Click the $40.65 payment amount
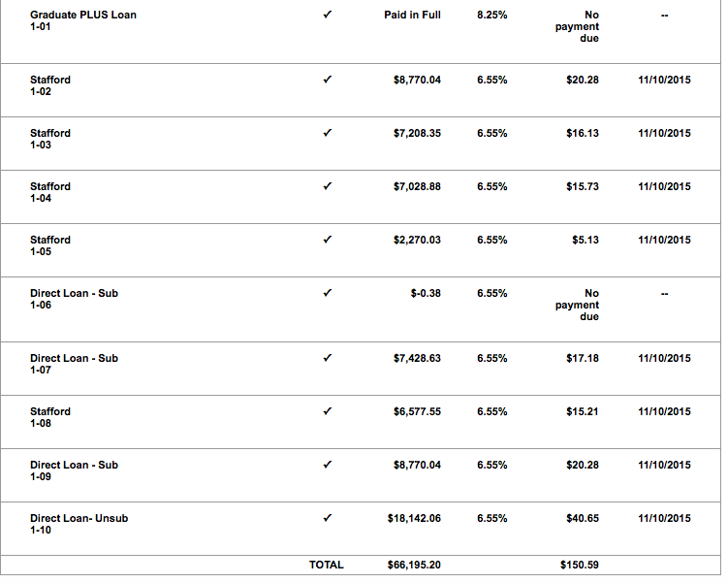The height and width of the screenshot is (583, 728). (583, 518)
